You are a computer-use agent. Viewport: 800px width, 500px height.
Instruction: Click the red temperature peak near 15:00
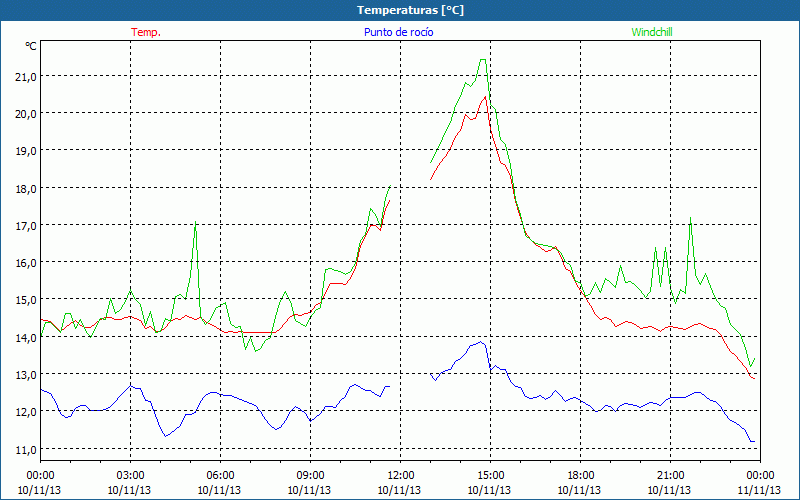[x=485, y=96]
